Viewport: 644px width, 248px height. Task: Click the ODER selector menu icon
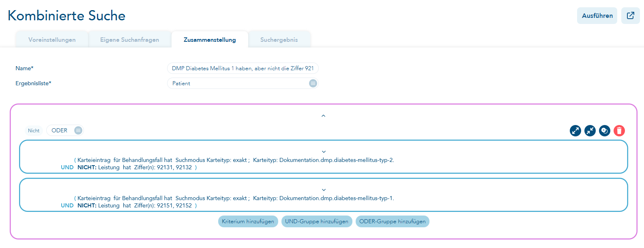pos(78,130)
